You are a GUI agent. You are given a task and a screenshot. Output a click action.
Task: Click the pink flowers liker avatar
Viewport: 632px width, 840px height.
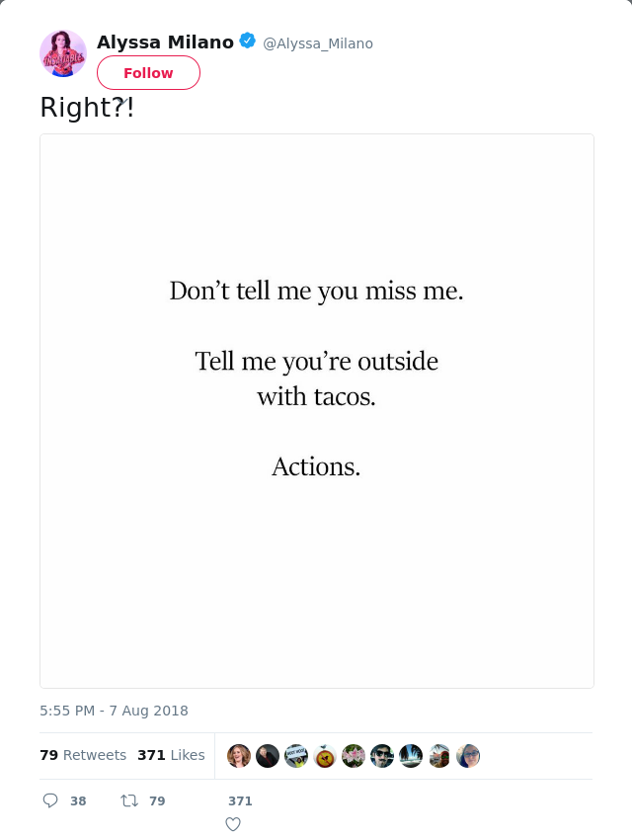pos(354,756)
